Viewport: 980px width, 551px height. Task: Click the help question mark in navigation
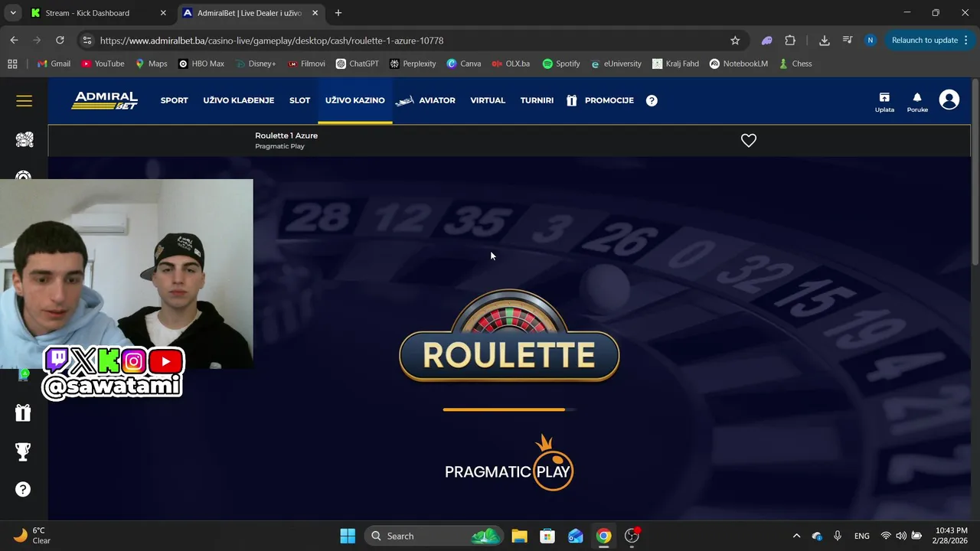tap(652, 100)
